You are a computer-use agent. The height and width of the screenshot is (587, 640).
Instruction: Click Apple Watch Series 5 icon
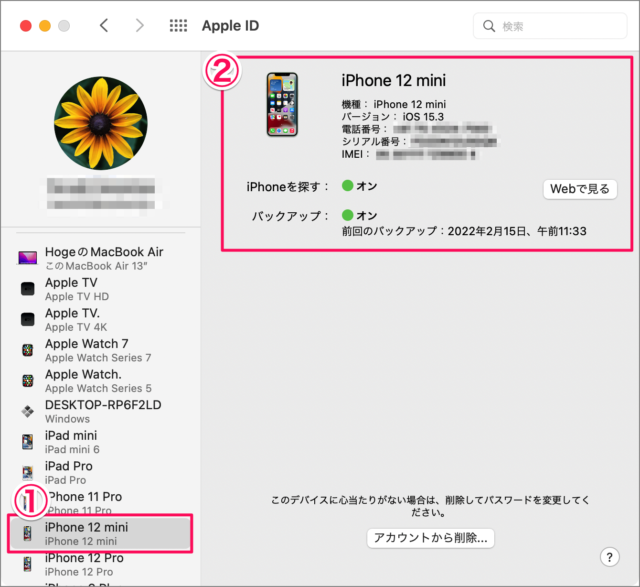click(x=28, y=380)
